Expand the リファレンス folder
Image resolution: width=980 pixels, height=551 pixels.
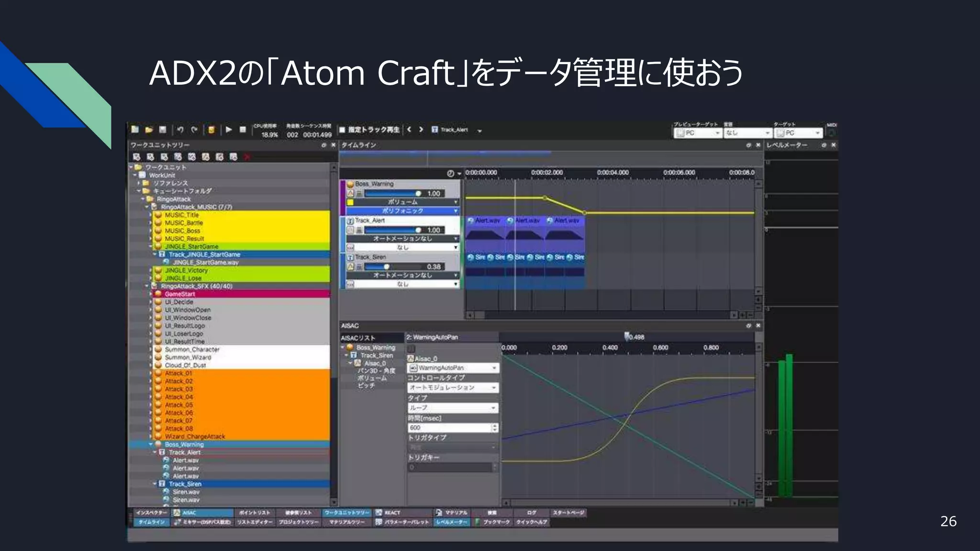click(x=139, y=183)
